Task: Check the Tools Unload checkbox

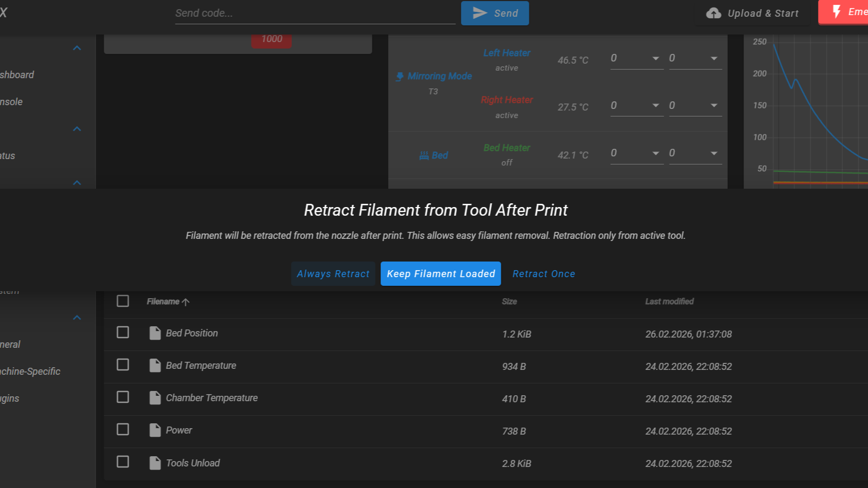Action: (x=123, y=462)
